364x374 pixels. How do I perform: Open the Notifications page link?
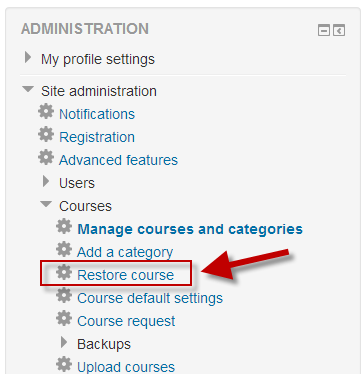click(x=97, y=114)
